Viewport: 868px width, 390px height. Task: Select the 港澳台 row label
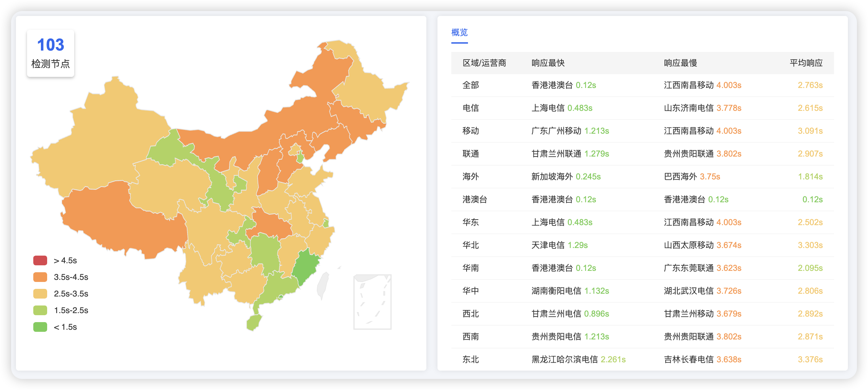[x=475, y=200]
